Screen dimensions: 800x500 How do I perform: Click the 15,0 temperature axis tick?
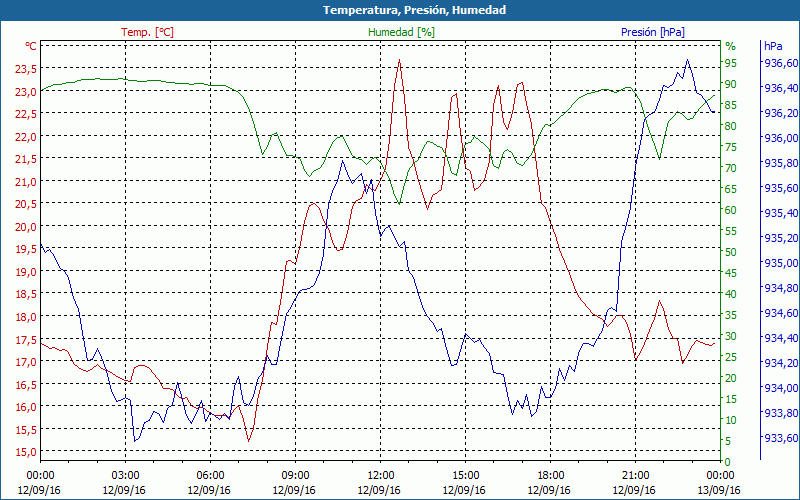27,452
